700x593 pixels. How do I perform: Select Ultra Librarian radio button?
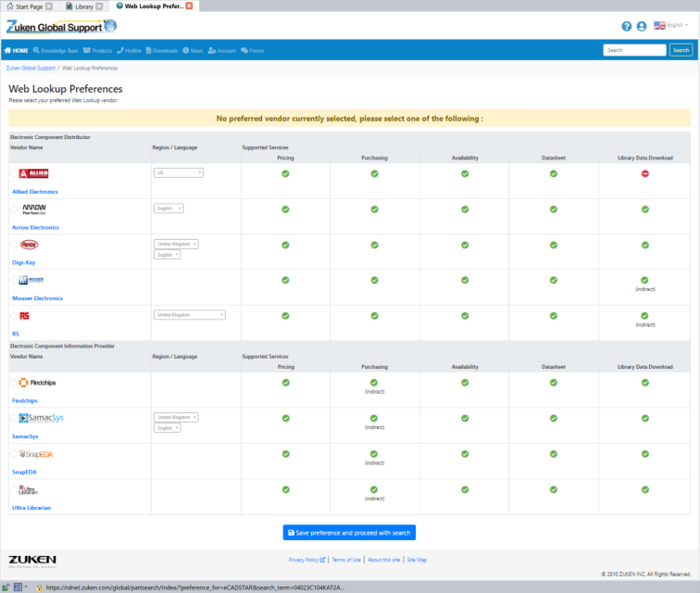click(x=14, y=490)
